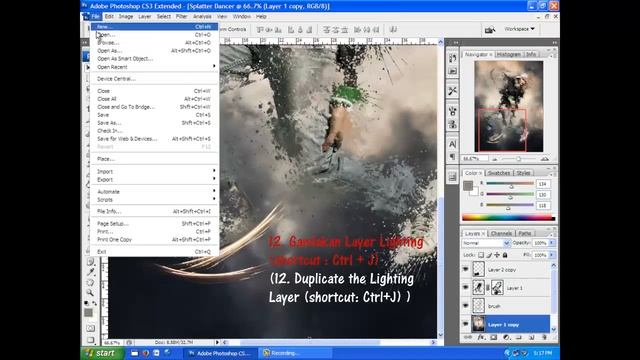Hide the brush layer

click(465, 306)
